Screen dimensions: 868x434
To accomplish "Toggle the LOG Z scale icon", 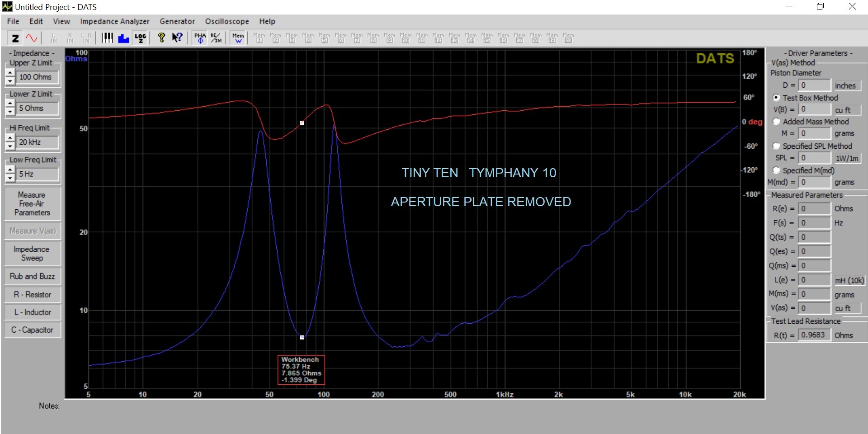I will [140, 38].
